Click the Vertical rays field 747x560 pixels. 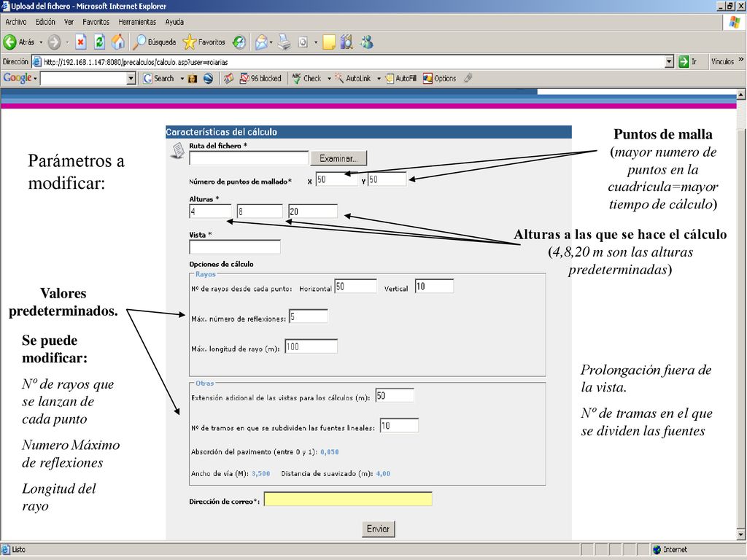pyautogui.click(x=435, y=287)
